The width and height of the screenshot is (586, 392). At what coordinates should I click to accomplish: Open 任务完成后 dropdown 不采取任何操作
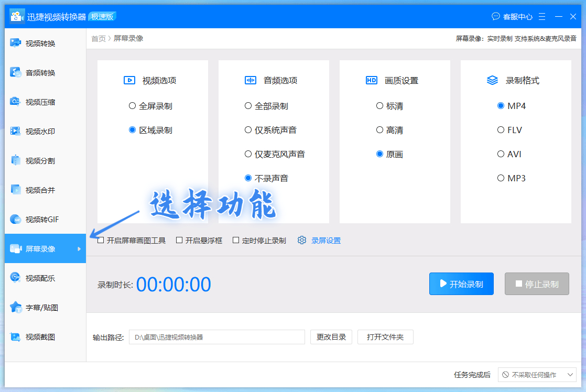(x=537, y=375)
